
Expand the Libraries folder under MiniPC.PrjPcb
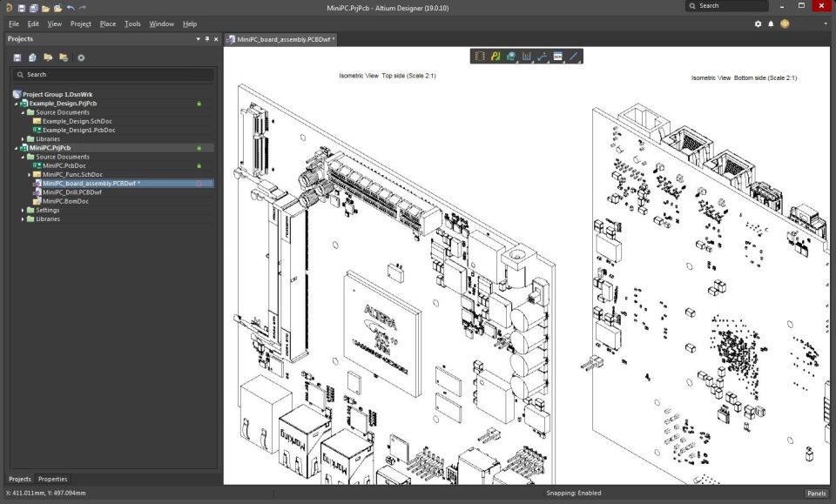pos(23,218)
